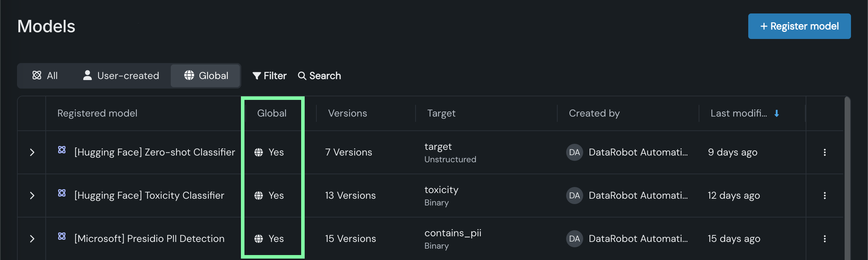Click model icon beside Zero-shot Classifier
Screen dimensions: 868x260
tap(62, 149)
